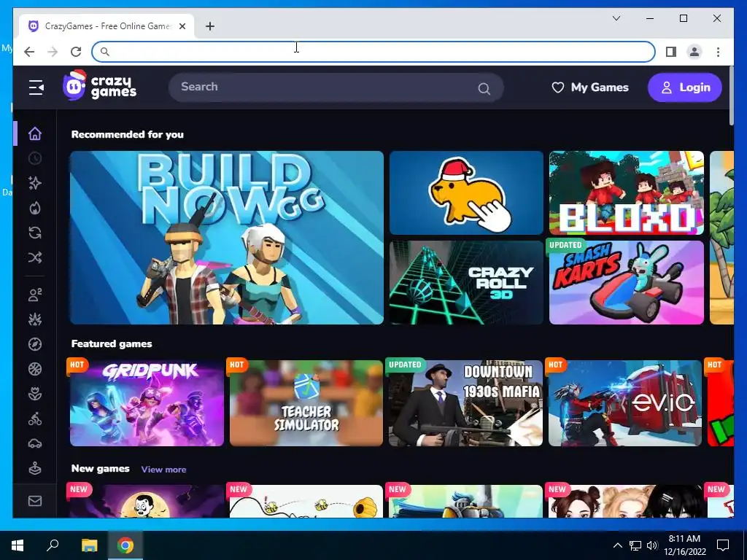Open the Bike games icon in sidebar
The image size is (747, 560).
35,419
